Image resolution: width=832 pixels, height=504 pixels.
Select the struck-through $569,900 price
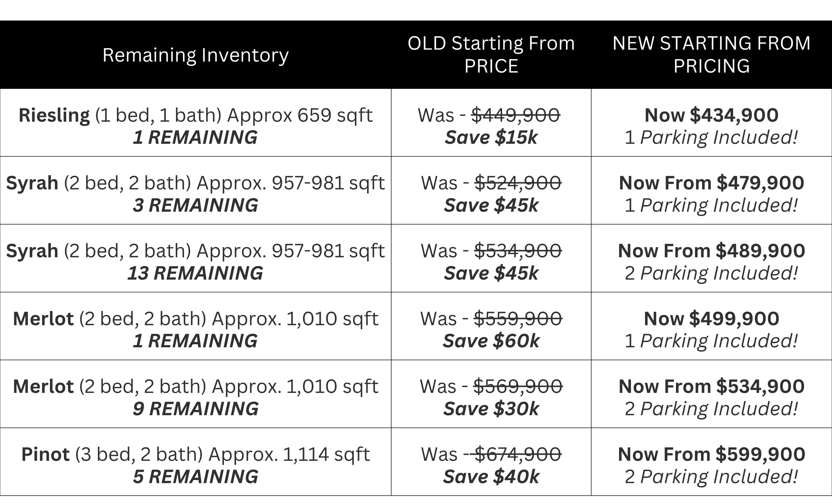click(518, 387)
